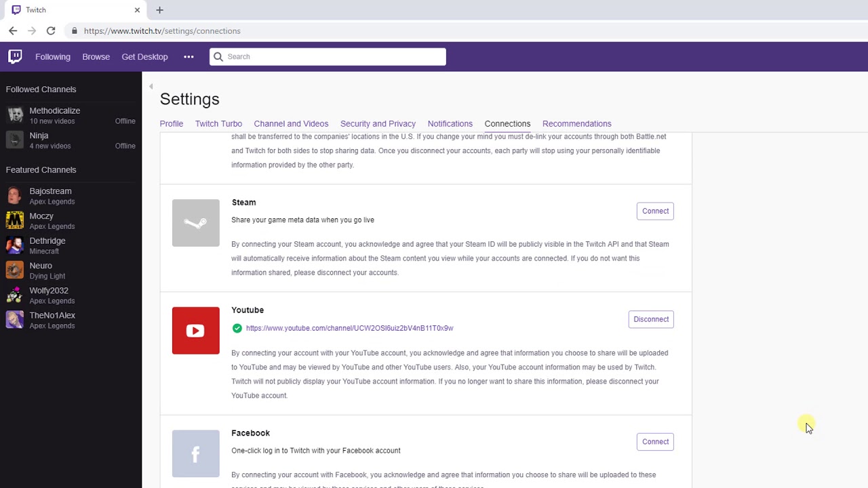Click the Steam logo icon
This screenshot has height=488, width=868.
tap(196, 223)
